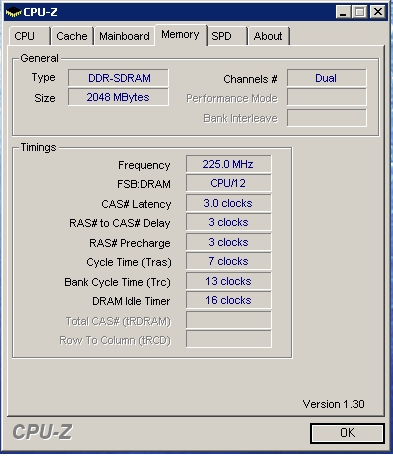Select the Mainboard tab
This screenshot has width=393, height=457.
coord(124,36)
